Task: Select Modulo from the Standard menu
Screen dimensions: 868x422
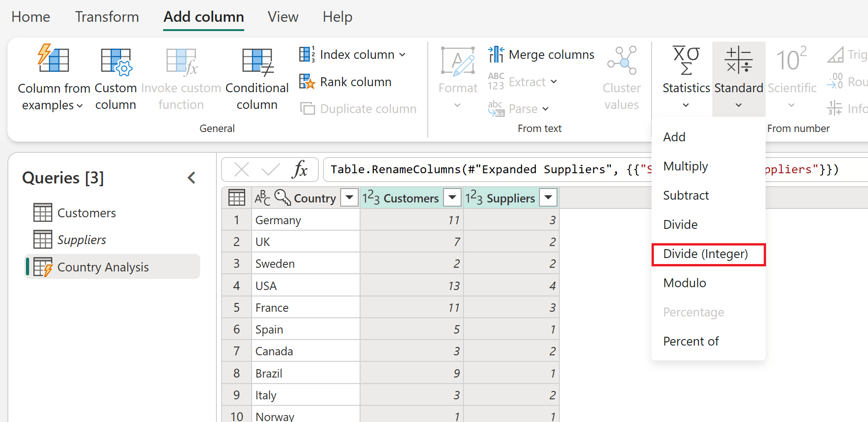Action: (684, 283)
